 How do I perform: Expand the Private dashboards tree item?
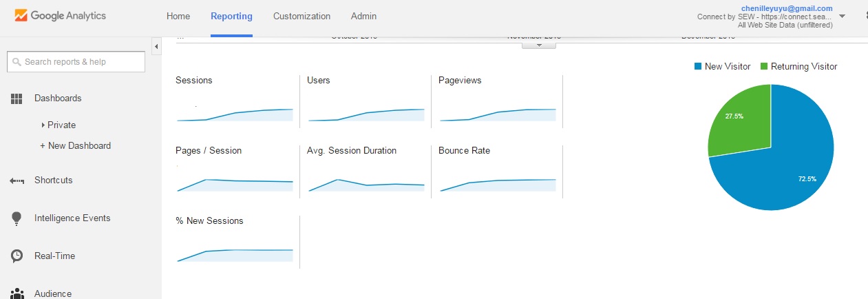43,125
